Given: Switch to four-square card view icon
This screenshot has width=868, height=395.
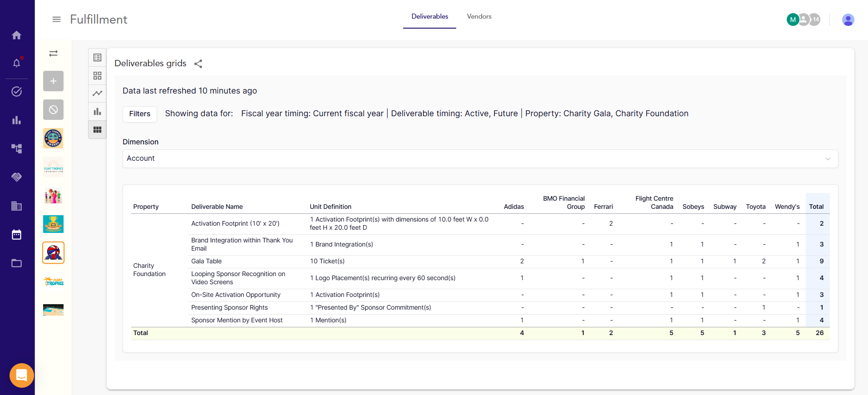Looking at the screenshot, I should [x=97, y=75].
